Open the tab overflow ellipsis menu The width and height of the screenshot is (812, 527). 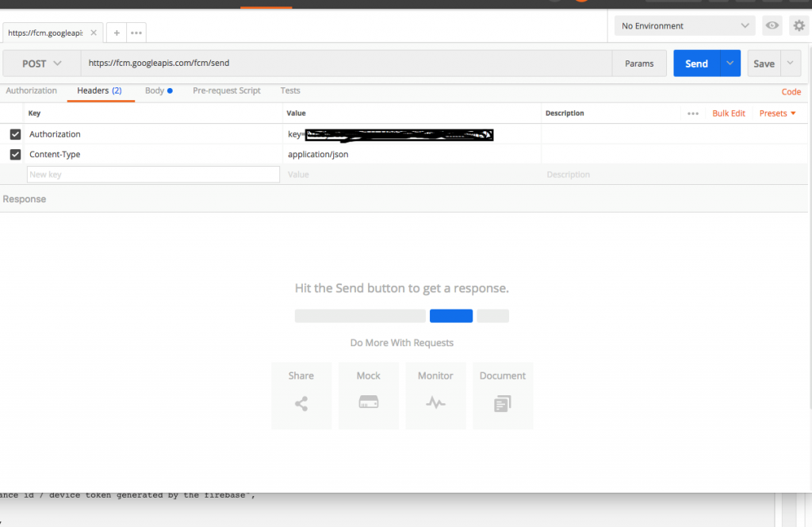[136, 32]
